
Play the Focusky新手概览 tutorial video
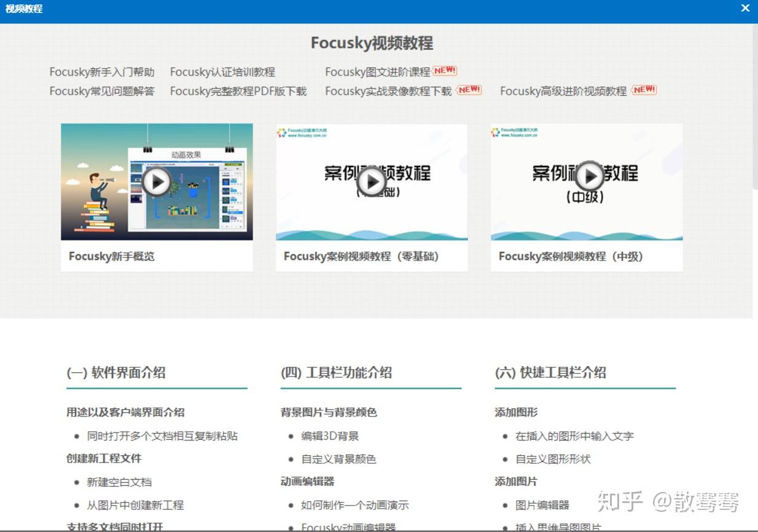(157, 181)
